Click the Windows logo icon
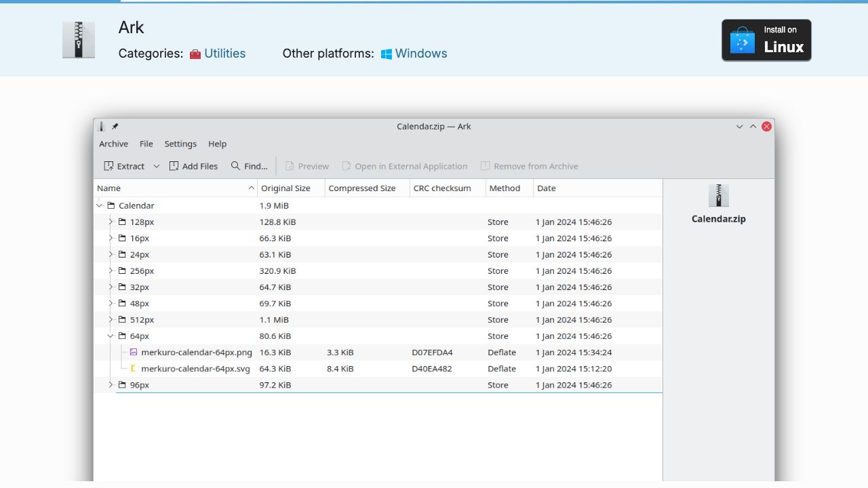This screenshot has width=868, height=488. click(387, 54)
